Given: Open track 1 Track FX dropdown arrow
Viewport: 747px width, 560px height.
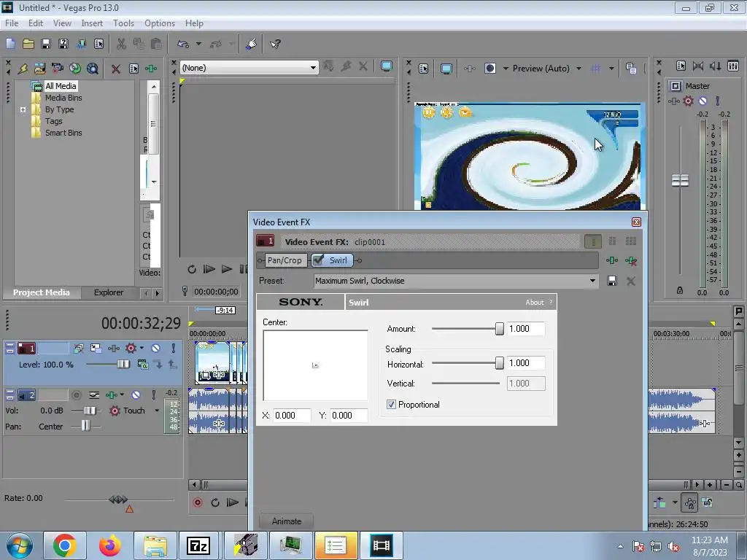Looking at the screenshot, I should [142, 348].
